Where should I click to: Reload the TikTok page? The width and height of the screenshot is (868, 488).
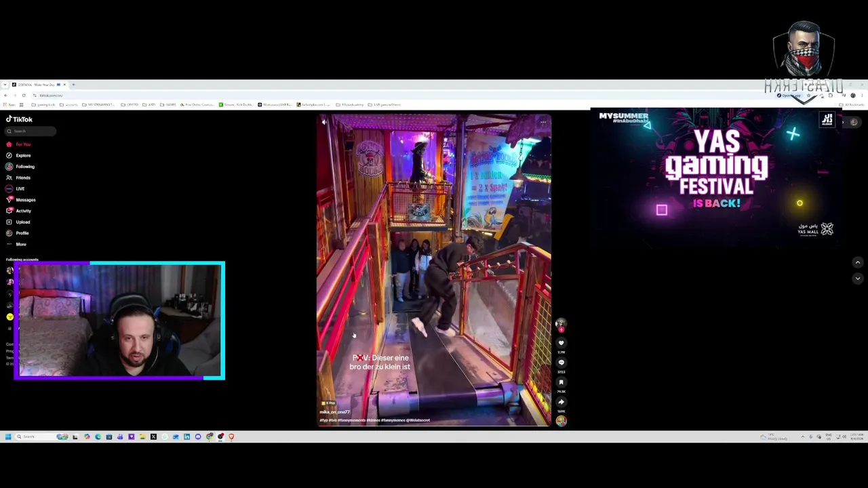(x=23, y=95)
